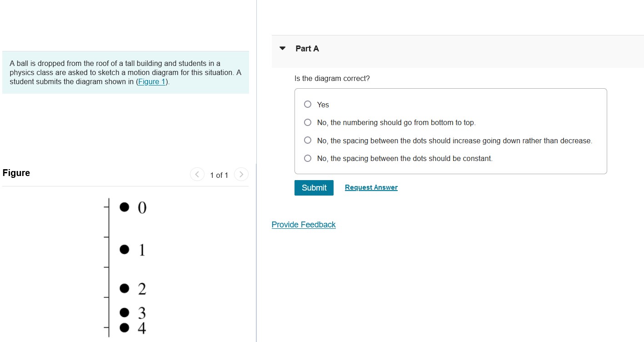Click the dot labeled 2 in diagram
Image resolution: width=644 pixels, height=342 pixels.
click(x=125, y=288)
